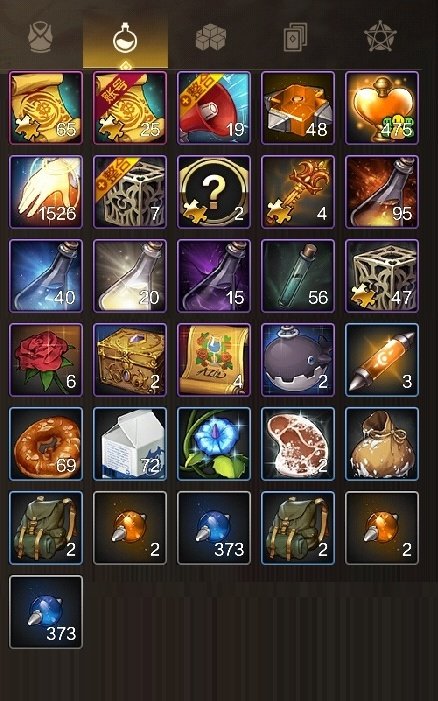The height and width of the screenshot is (701, 438).
Task: Switch to the materials cubes tab
Action: pyautogui.click(x=211, y=38)
